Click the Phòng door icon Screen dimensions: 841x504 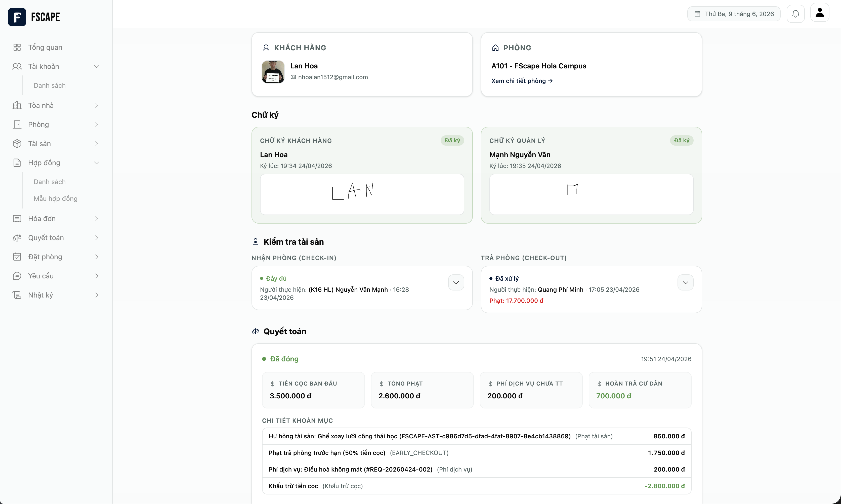click(17, 125)
